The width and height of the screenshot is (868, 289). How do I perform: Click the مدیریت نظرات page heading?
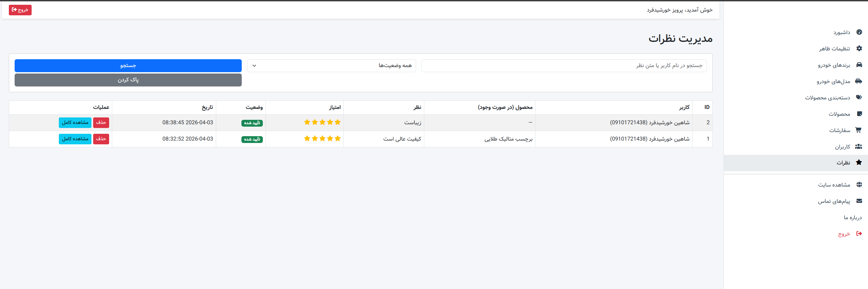(x=680, y=39)
